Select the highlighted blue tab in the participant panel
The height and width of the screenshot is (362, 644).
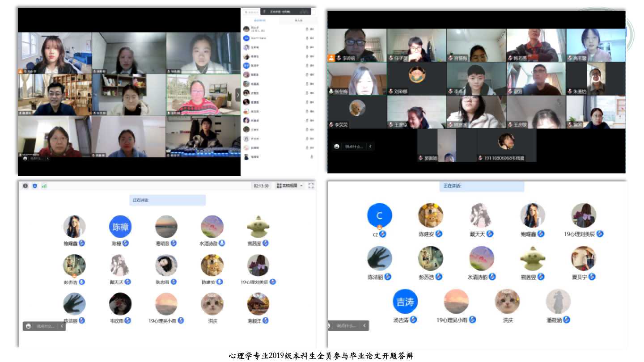click(x=259, y=21)
